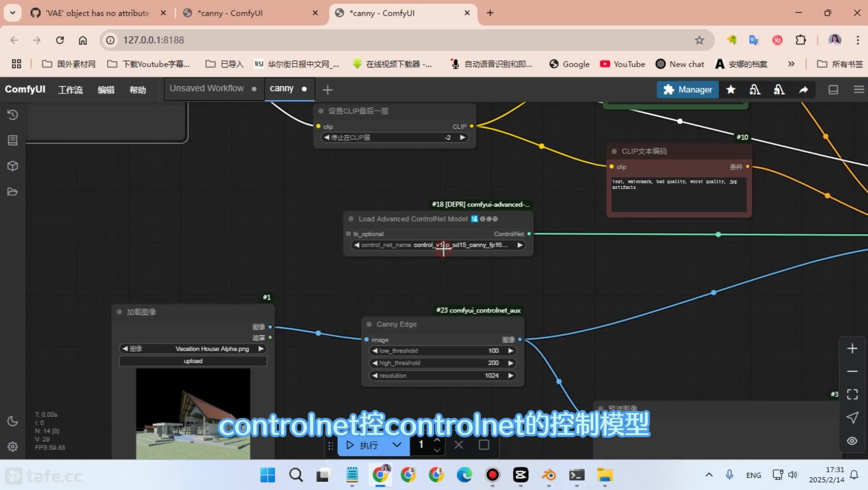Toggle the bottom panel icon
Screen dimensions: 868x490
pos(833,90)
